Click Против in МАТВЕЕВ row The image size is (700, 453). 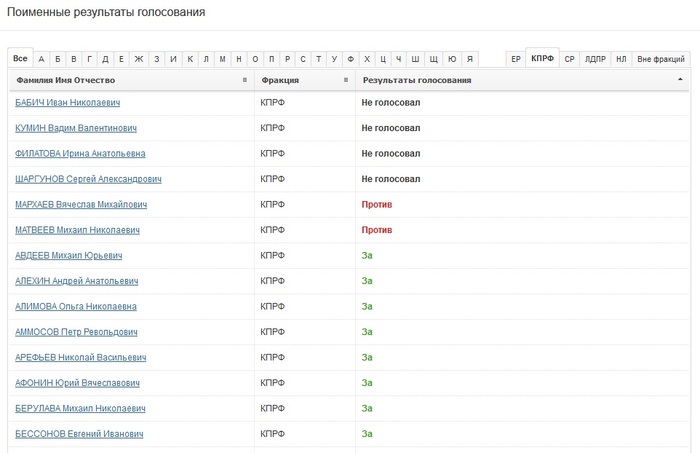(377, 230)
